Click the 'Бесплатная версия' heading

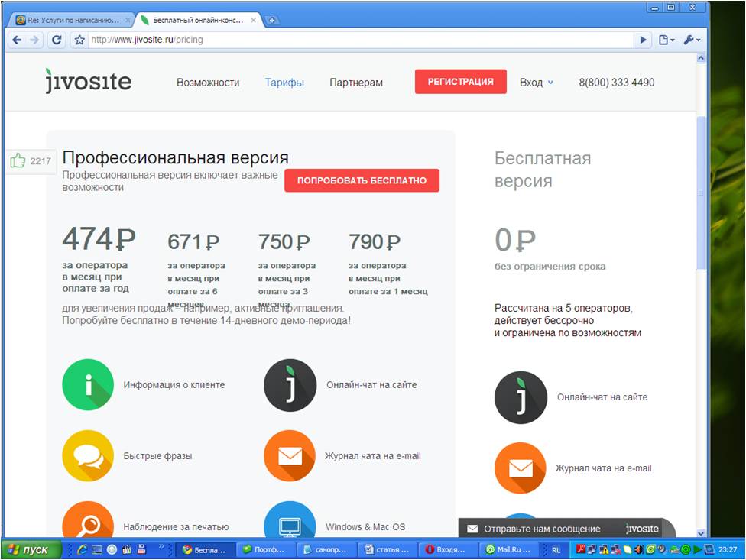[x=543, y=170]
